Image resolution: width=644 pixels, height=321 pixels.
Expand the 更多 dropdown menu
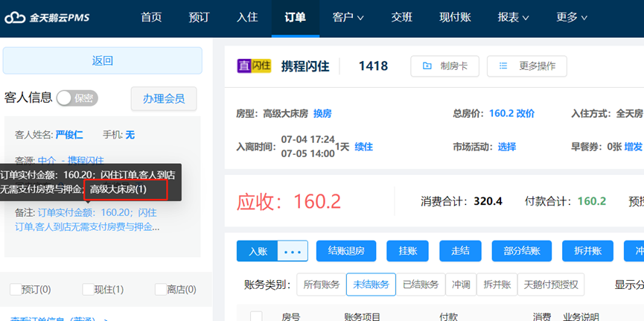pos(572,18)
